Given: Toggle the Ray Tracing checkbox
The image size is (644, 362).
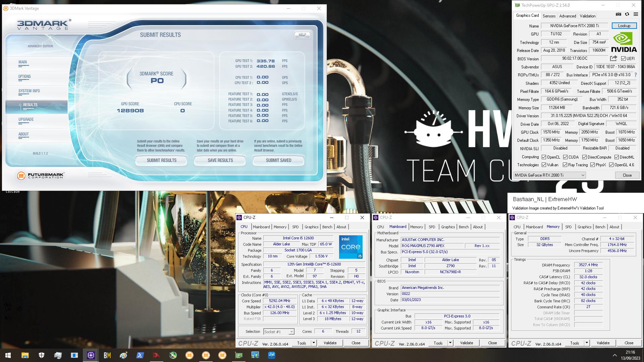Looking at the screenshot, I should click(565, 165).
